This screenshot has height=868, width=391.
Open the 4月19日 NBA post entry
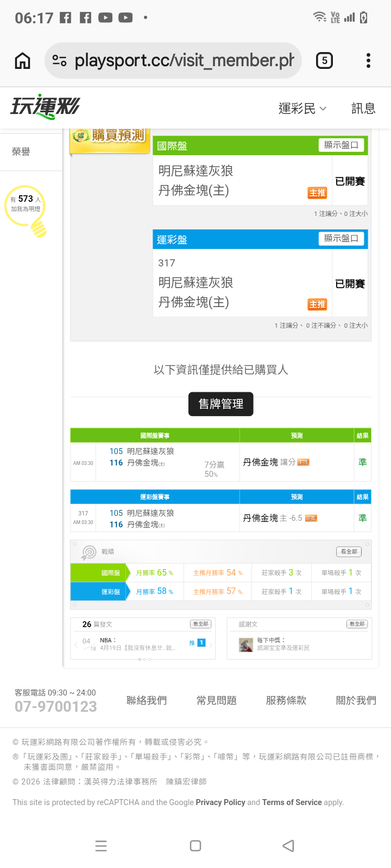pos(137,644)
